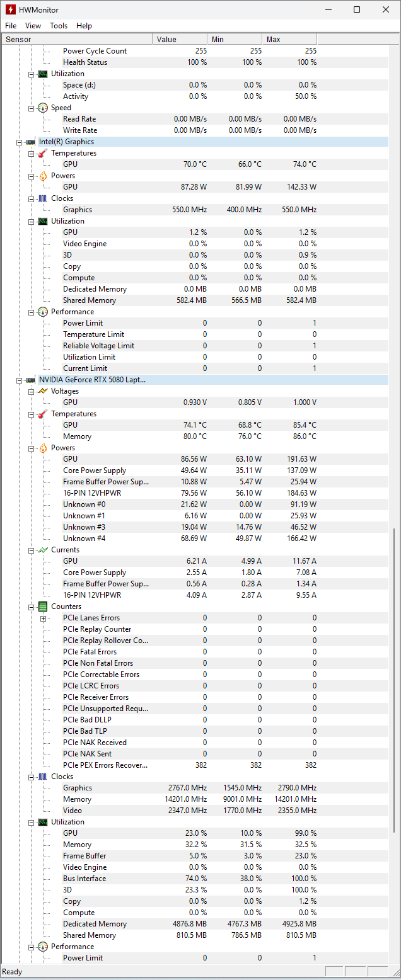Click the Sensor column header

coord(77,39)
